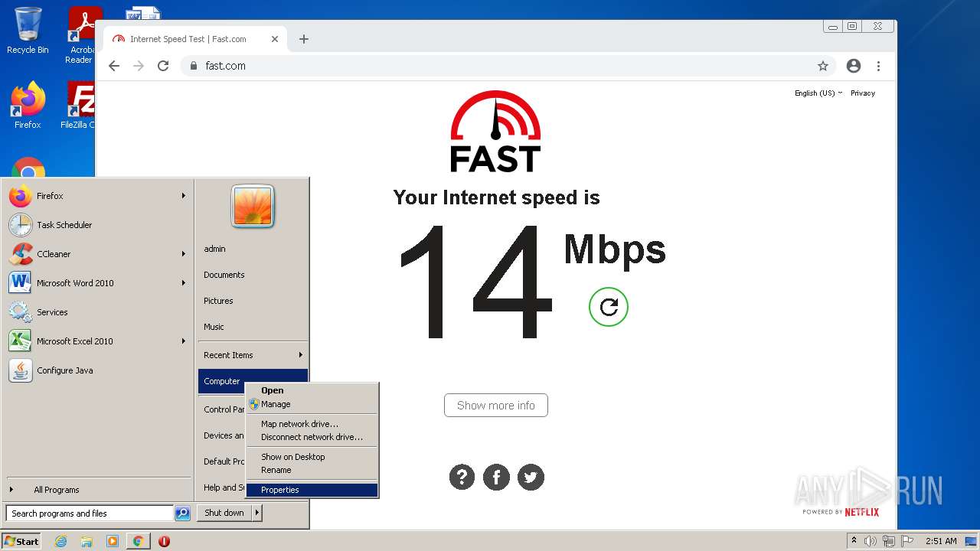
Task: Open the Privacy link
Action: 862,93
